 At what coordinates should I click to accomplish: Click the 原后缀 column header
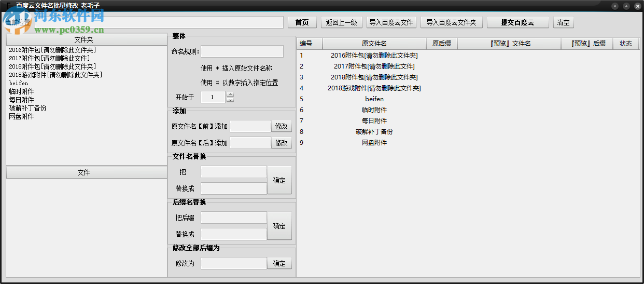pos(442,44)
